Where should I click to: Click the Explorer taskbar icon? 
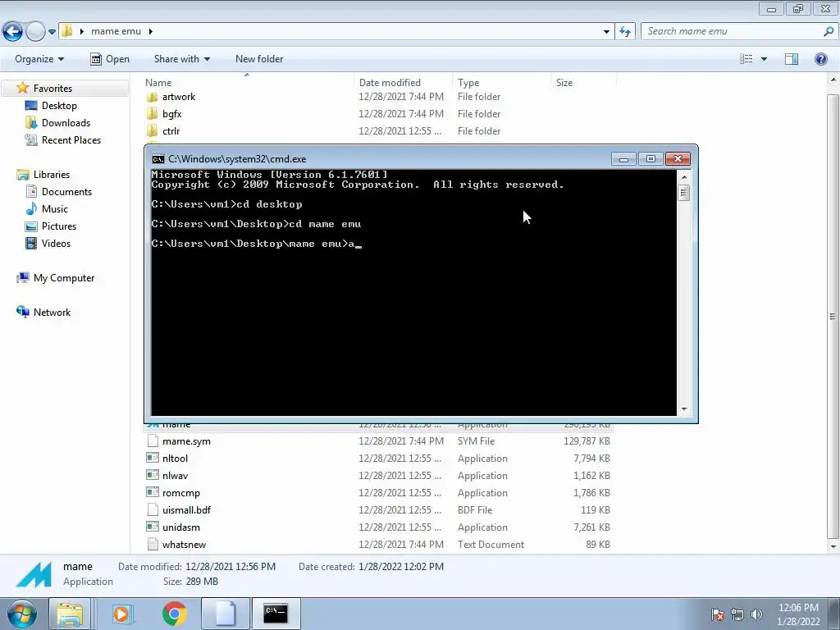[x=70, y=614]
